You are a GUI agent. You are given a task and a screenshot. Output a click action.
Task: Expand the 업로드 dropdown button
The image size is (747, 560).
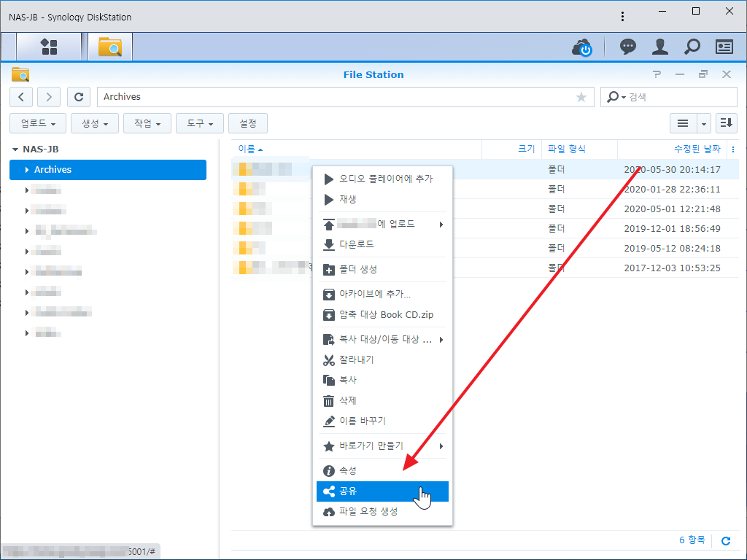[x=38, y=124]
